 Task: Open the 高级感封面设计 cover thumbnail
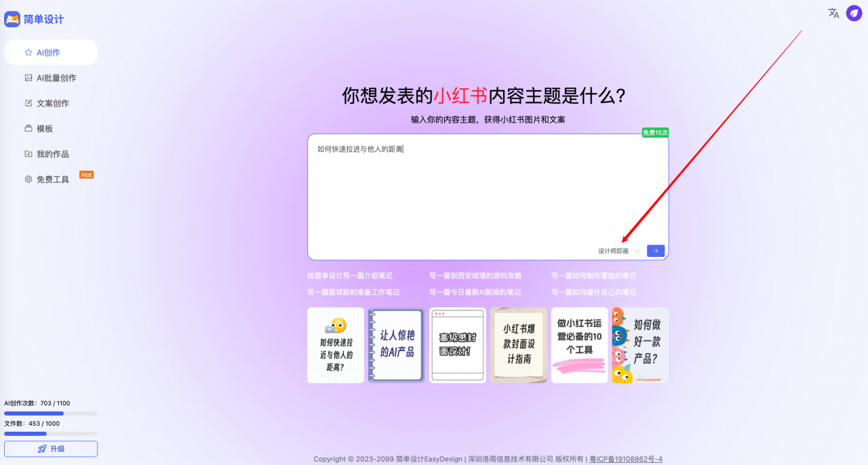[x=458, y=345]
